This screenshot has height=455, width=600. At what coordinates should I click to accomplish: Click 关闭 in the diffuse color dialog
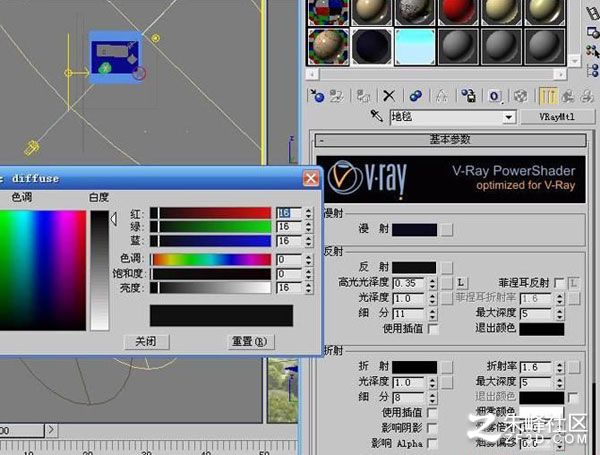[146, 341]
